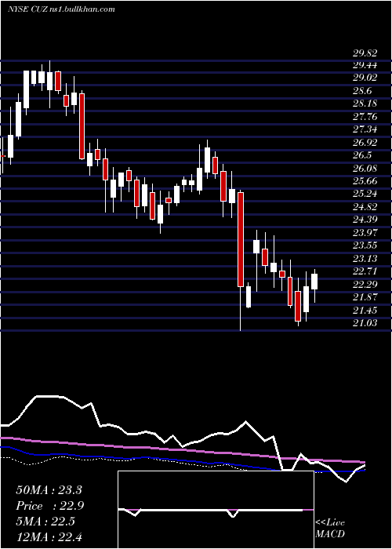
Task: Click the Live MACD label
Action: [x=330, y=529]
